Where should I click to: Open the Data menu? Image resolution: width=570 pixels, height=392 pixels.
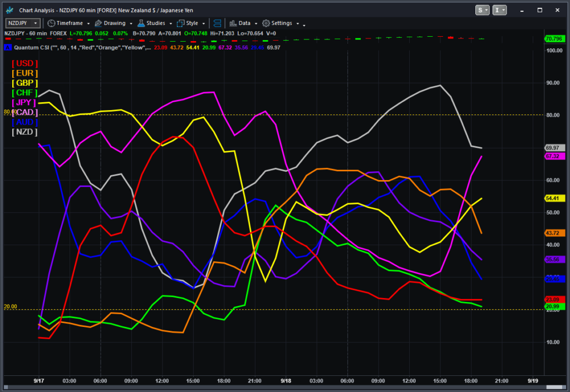(245, 23)
